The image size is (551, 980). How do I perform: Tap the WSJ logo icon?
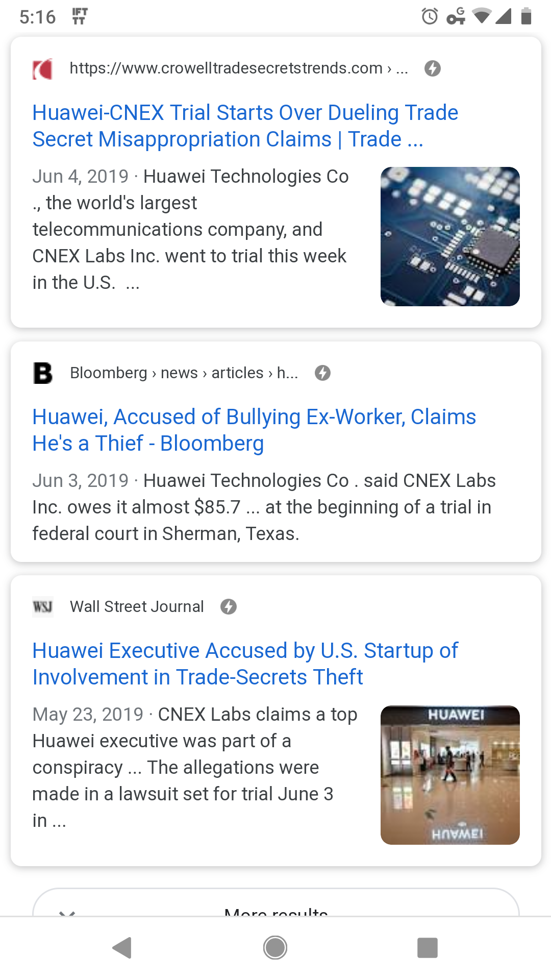pos(43,607)
